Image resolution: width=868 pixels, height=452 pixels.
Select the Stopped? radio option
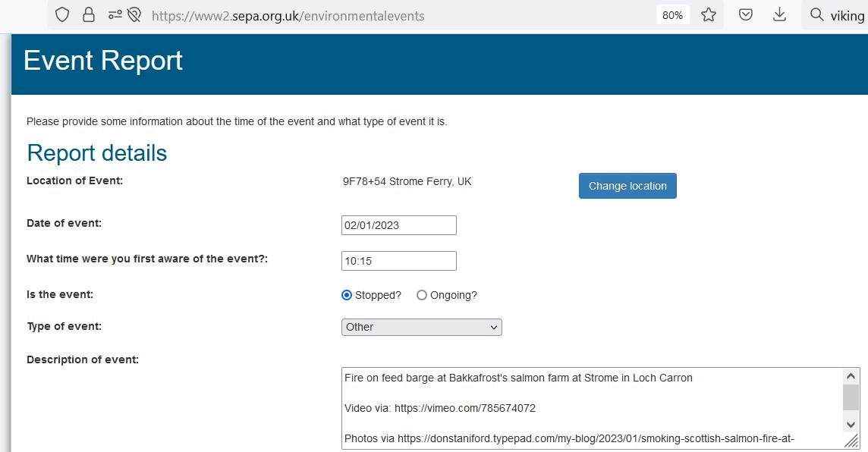[347, 295]
